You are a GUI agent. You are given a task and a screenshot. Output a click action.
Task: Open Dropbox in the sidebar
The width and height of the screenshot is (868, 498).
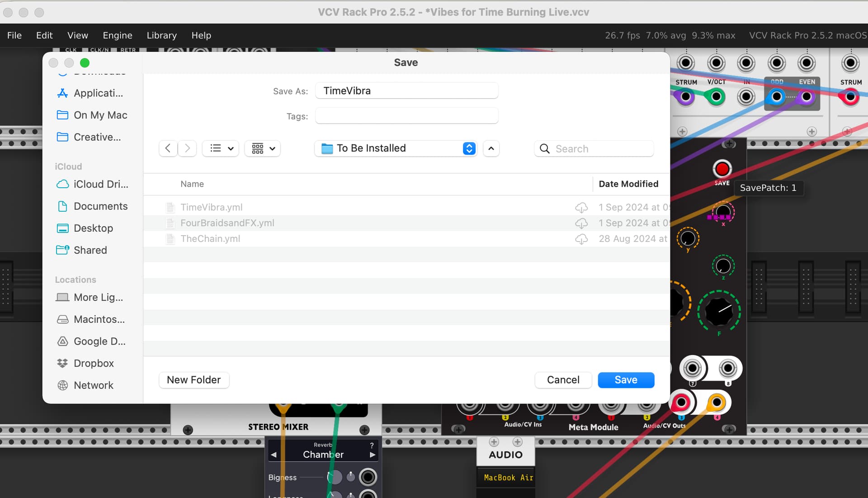pos(85,363)
